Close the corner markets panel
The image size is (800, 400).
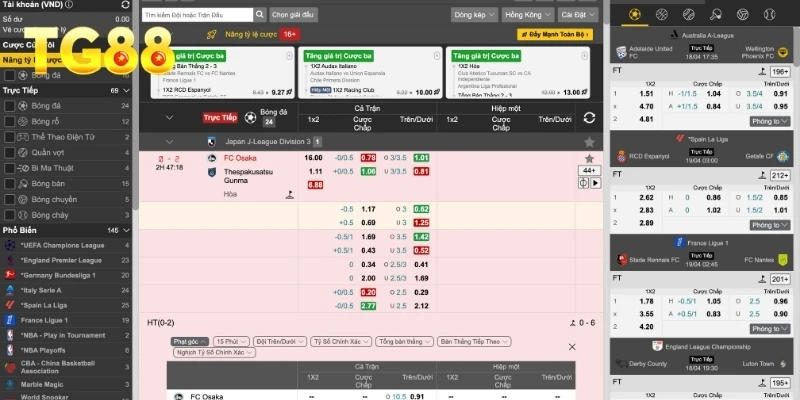click(x=572, y=347)
